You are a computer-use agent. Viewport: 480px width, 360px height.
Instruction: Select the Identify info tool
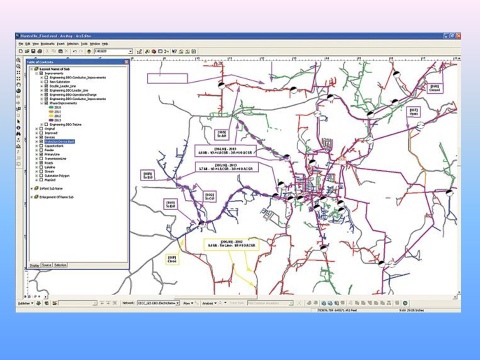coord(18,127)
